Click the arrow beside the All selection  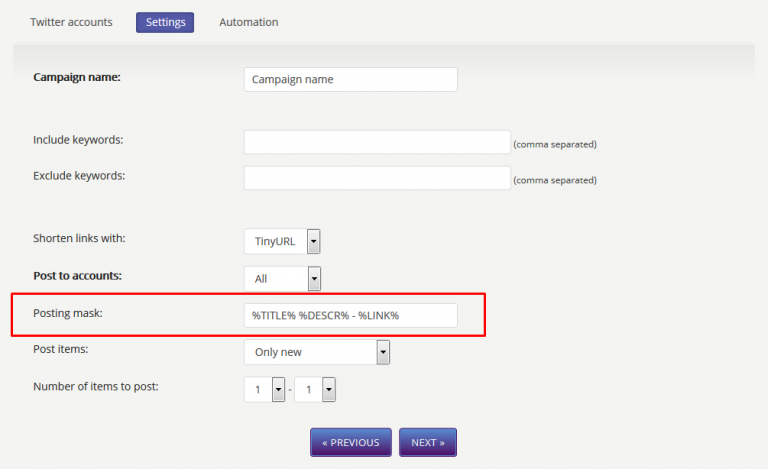[314, 279]
